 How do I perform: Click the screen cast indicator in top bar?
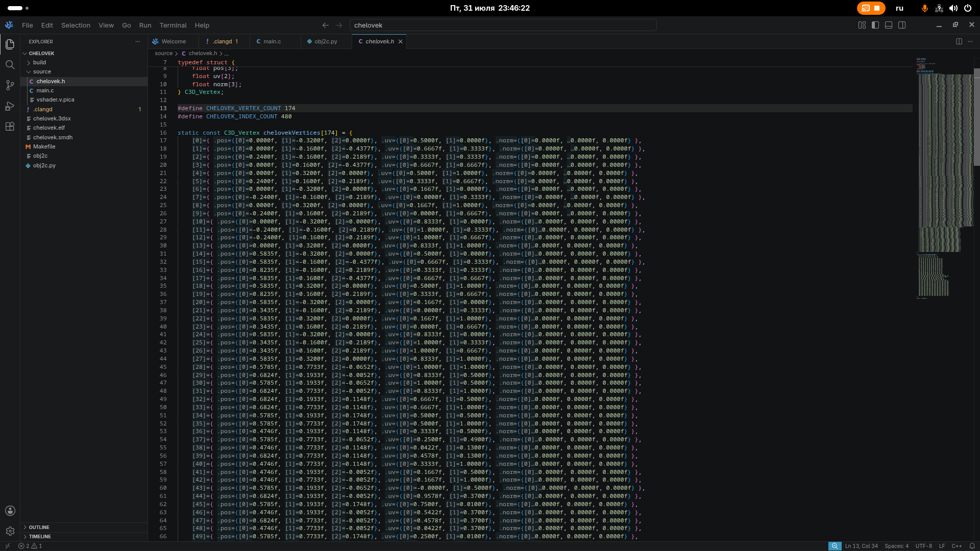(871, 8)
